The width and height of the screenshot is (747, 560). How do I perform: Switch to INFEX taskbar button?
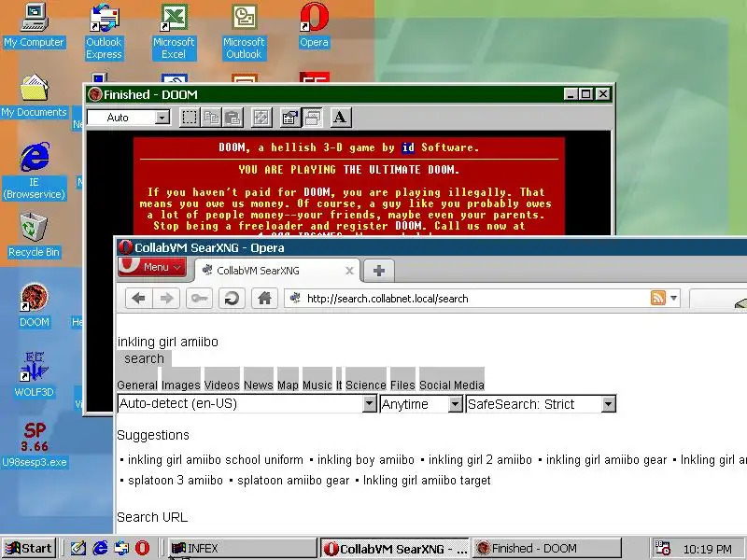242,548
